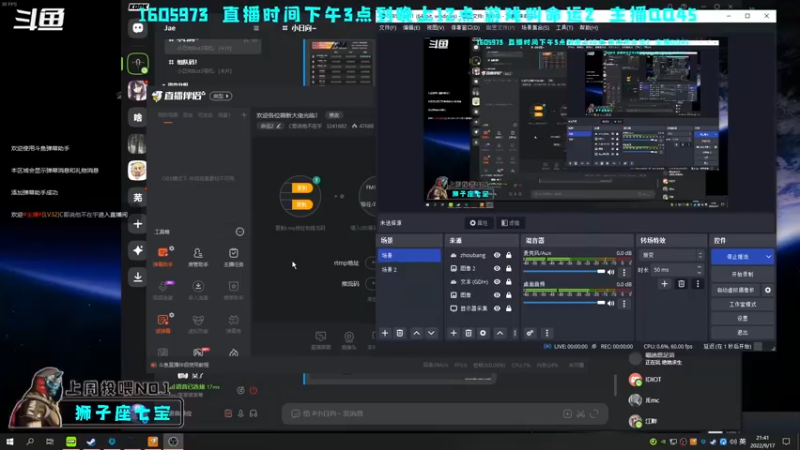Open 麦克风/Aux channel options dots
Viewport: 800px width, 450px height.
tap(624, 272)
